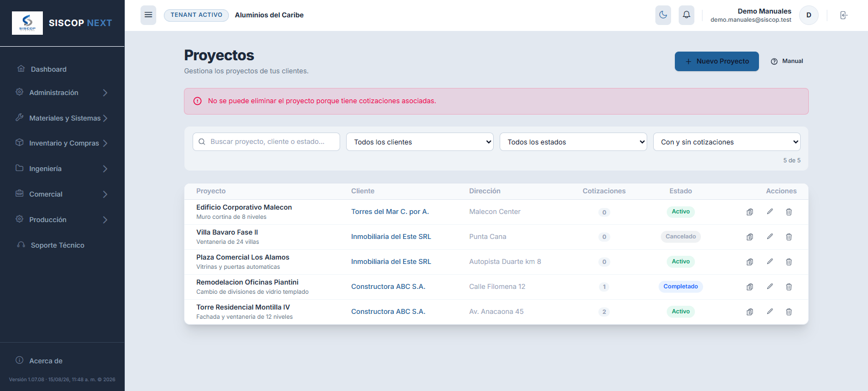This screenshot has width=868, height=391.
Task: Click the Cancelado status badge
Action: click(681, 237)
